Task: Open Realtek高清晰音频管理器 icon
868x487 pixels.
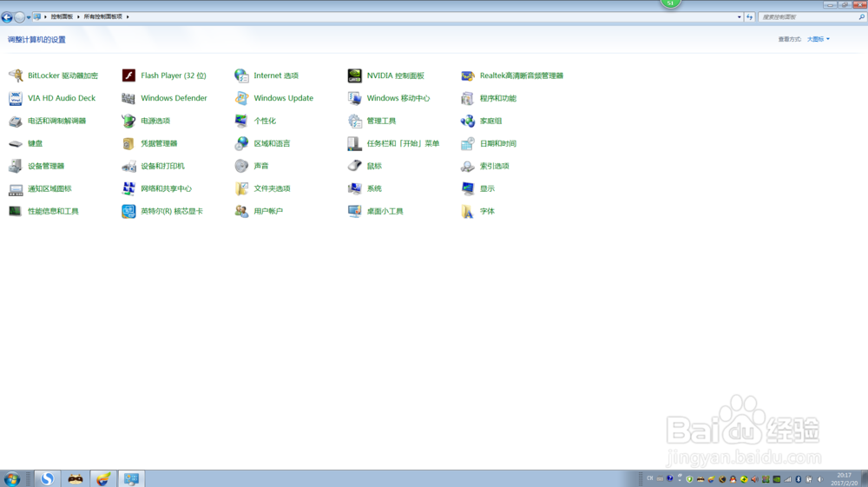Action: (x=467, y=76)
